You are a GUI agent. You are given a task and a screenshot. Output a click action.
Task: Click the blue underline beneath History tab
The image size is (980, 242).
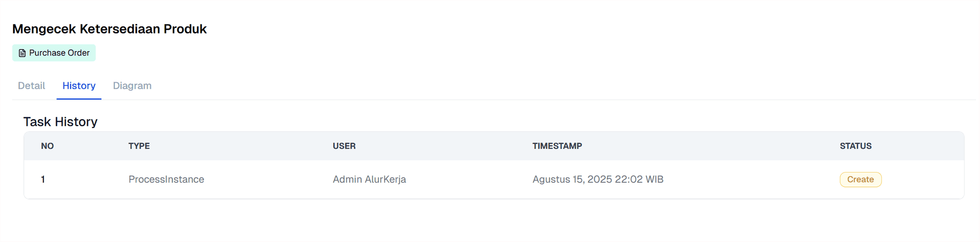point(79,99)
